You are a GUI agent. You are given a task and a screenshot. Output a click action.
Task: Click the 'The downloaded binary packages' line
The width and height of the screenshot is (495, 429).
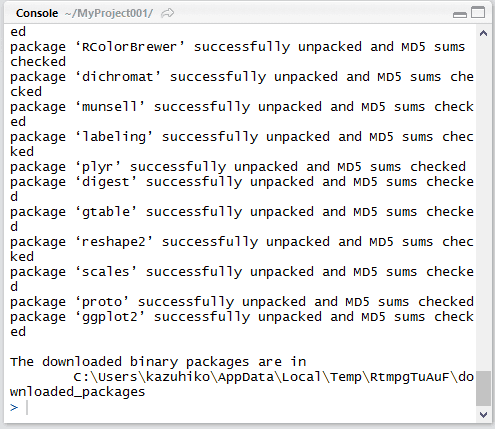click(158, 362)
